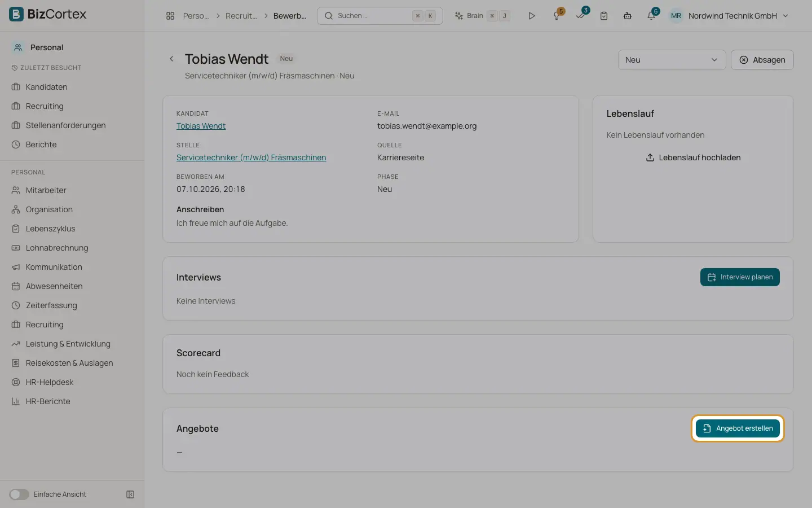Open the apps grid icon in breadcrumb bar
The width and height of the screenshot is (812, 508).
[170, 16]
